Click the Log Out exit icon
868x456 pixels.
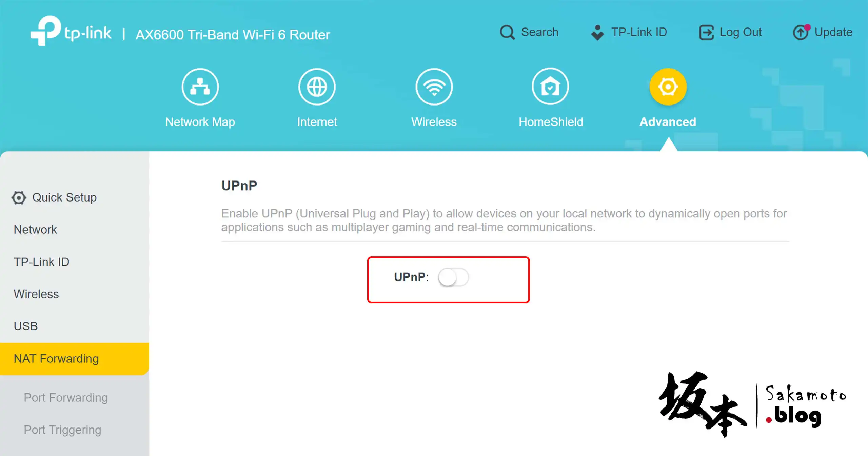(707, 33)
